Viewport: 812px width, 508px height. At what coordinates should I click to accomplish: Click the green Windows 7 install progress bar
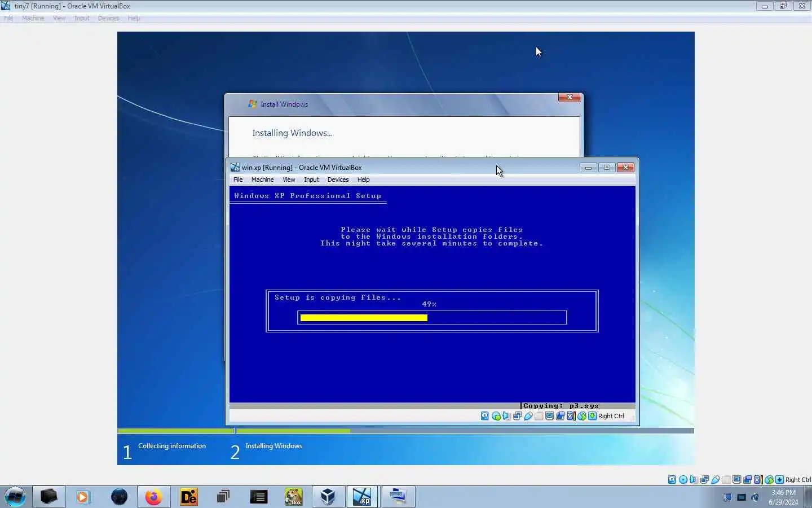(293, 431)
